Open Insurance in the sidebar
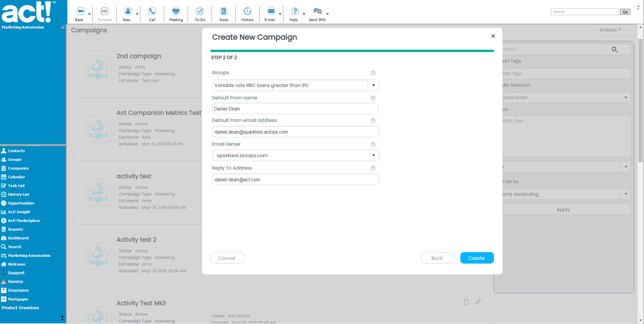Screen dimensions: 644x324 (x=18, y=290)
